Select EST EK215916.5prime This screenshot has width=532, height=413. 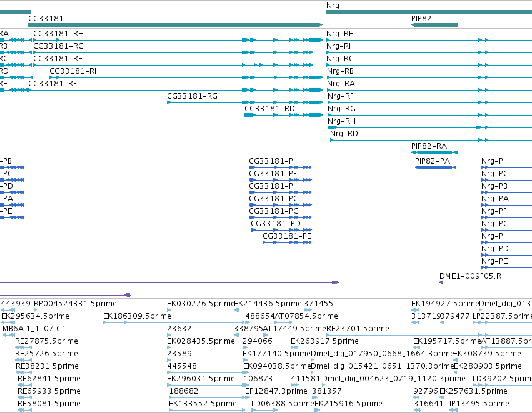[x=348, y=404]
